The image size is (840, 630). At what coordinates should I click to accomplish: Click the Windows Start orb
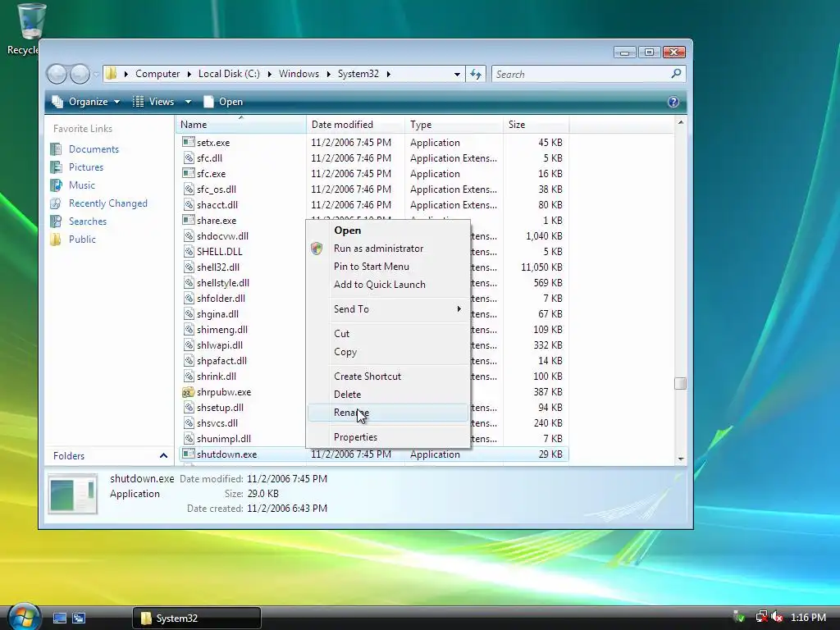(x=23, y=617)
